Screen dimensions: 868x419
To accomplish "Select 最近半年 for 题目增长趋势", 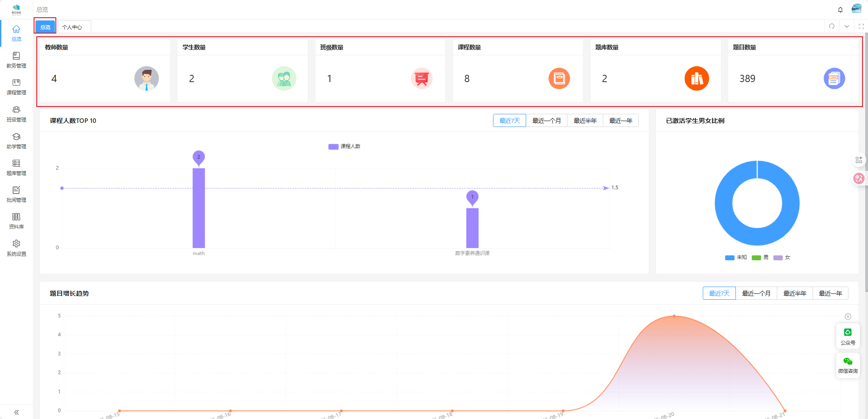I will 794,293.
